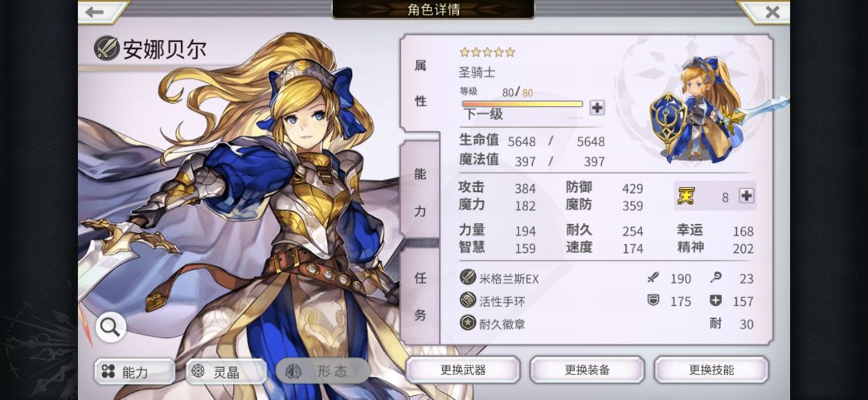Switch to the 属性 tab
868x400 pixels.
pyautogui.click(x=420, y=83)
